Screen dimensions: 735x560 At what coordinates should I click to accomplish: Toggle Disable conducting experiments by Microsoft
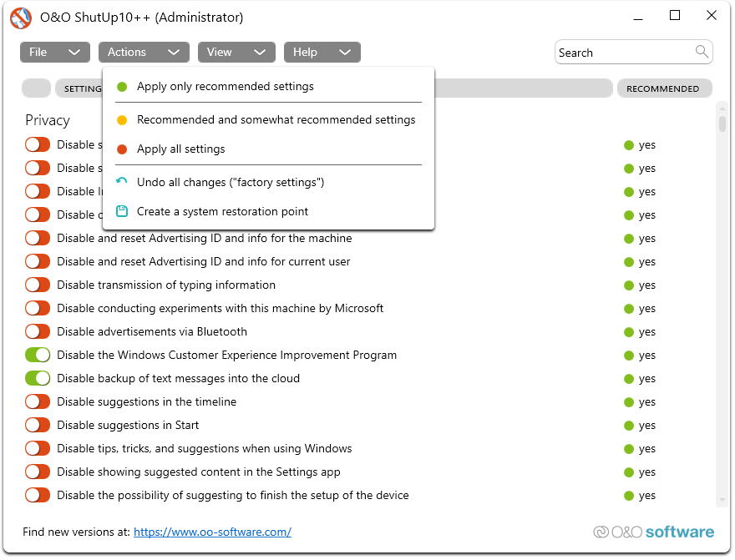click(x=38, y=309)
